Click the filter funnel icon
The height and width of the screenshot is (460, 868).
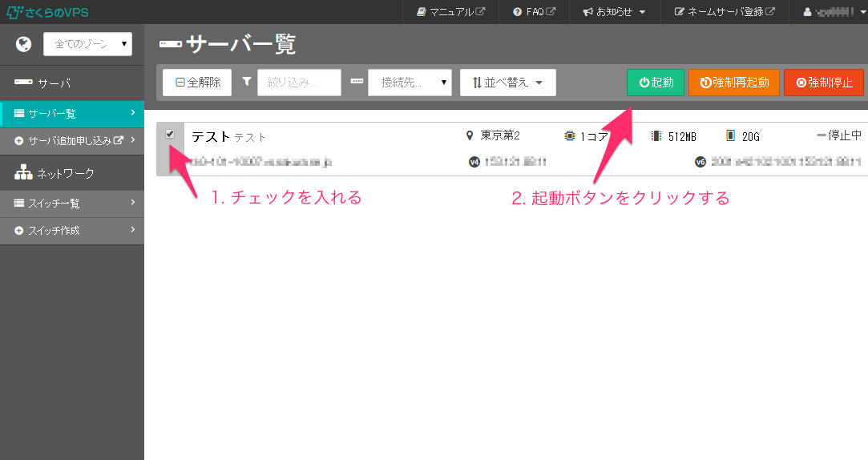click(247, 82)
